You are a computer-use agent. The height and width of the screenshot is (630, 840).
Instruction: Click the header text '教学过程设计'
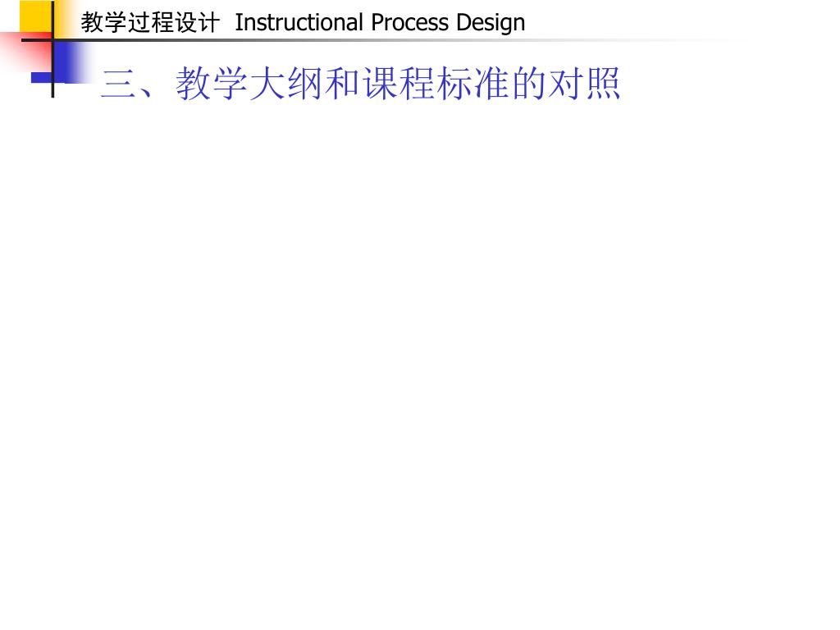150,23
